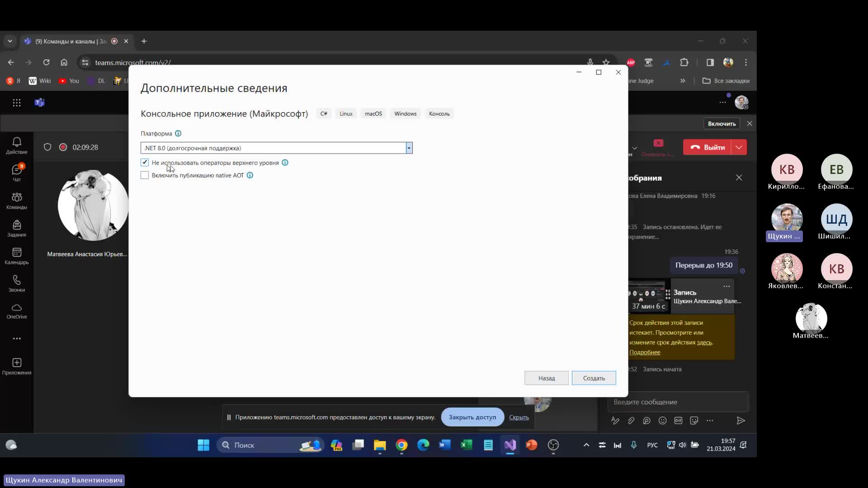The image size is (868, 488).
Task: Dismiss the Teams banner with X
Action: [x=750, y=124]
